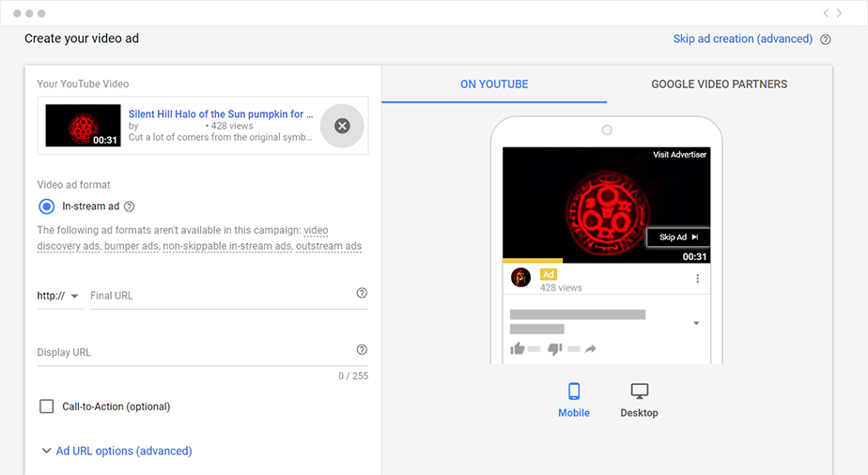868x475 pixels.
Task: Select In-stream ad radio button
Action: point(47,207)
